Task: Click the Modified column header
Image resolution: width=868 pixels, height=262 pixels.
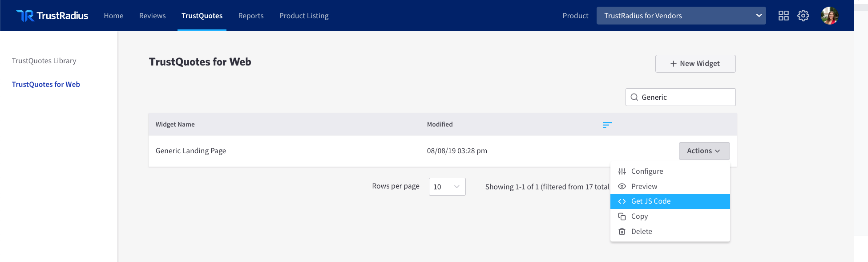Action: [440, 124]
